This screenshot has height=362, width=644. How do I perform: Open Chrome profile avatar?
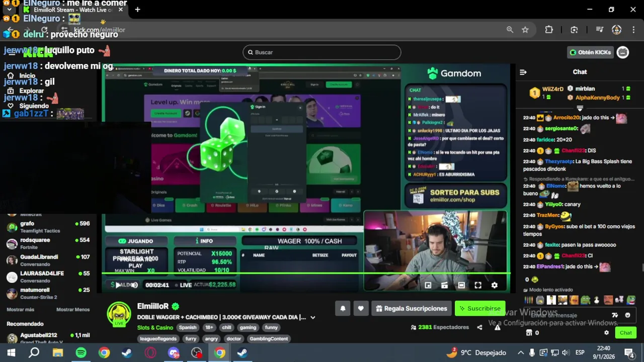click(616, 30)
